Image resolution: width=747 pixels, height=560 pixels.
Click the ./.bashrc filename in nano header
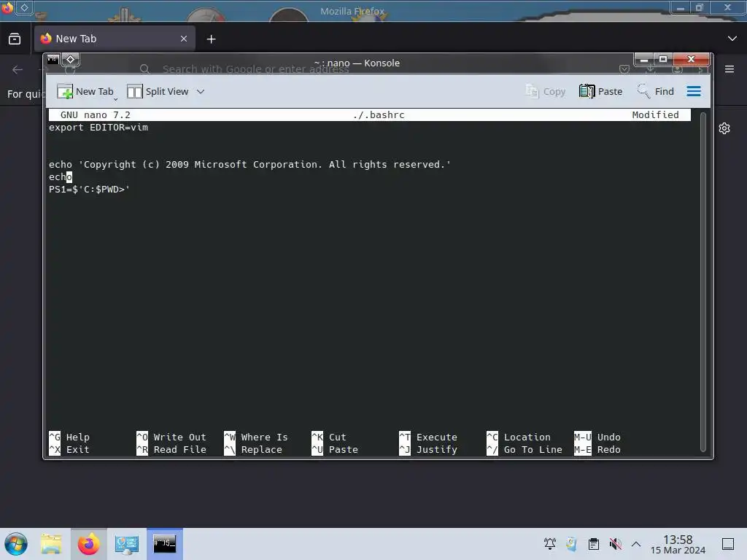[x=379, y=114]
